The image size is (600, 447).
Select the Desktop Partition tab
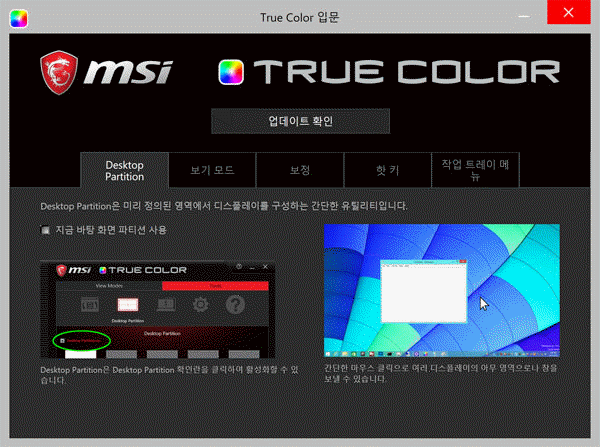coord(124,171)
